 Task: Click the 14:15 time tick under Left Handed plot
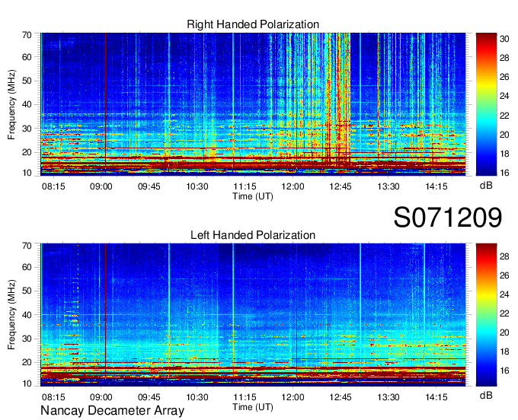(436, 396)
